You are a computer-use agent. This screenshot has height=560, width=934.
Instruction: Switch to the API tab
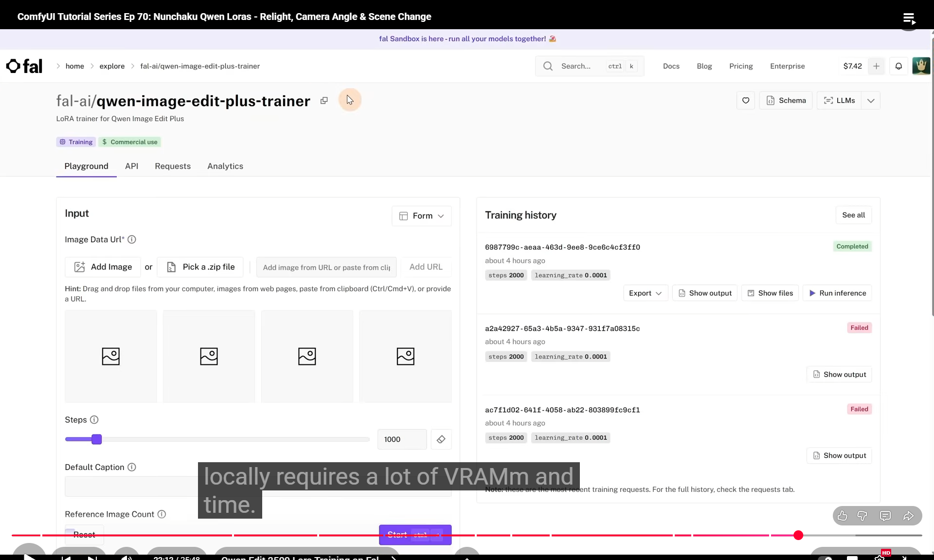pyautogui.click(x=131, y=166)
